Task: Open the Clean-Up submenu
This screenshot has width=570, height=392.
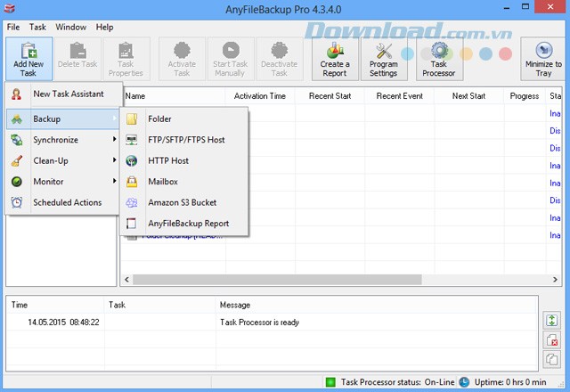Action: 62,160
